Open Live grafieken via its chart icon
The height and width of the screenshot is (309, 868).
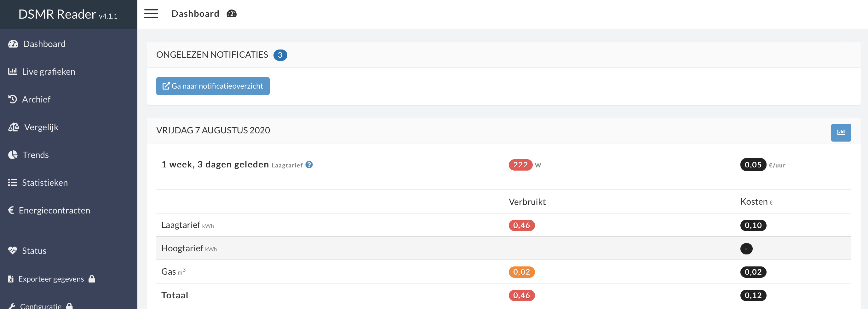pyautogui.click(x=13, y=71)
